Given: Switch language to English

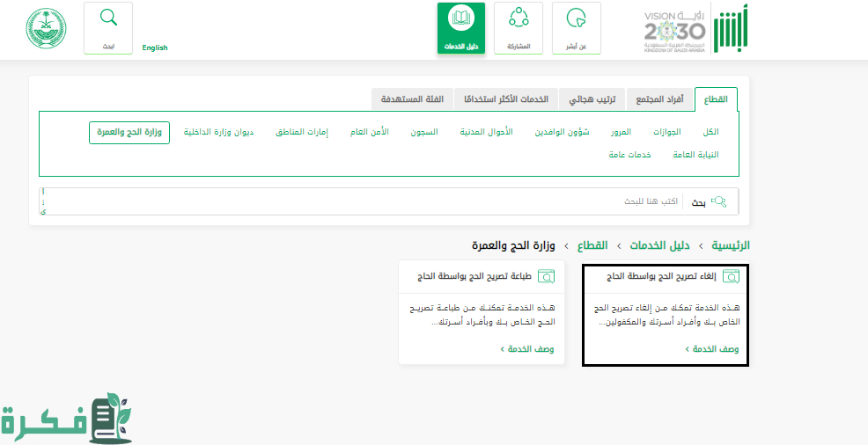Looking at the screenshot, I should click(x=154, y=47).
